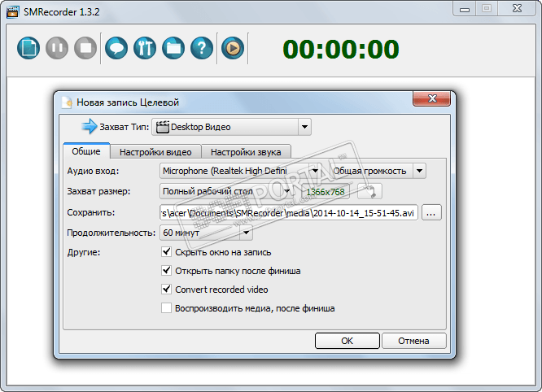Click the stop recording toolbar icon
The width and height of the screenshot is (542, 392).
click(85, 48)
